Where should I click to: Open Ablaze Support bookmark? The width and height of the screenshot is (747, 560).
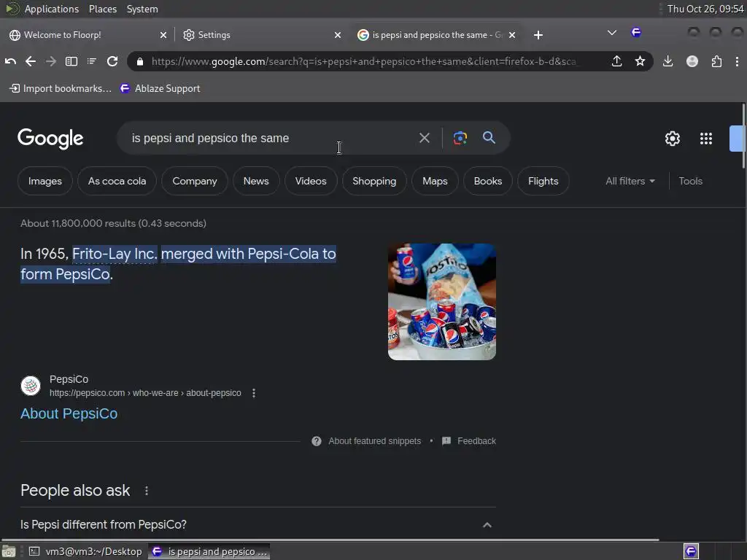tap(160, 88)
